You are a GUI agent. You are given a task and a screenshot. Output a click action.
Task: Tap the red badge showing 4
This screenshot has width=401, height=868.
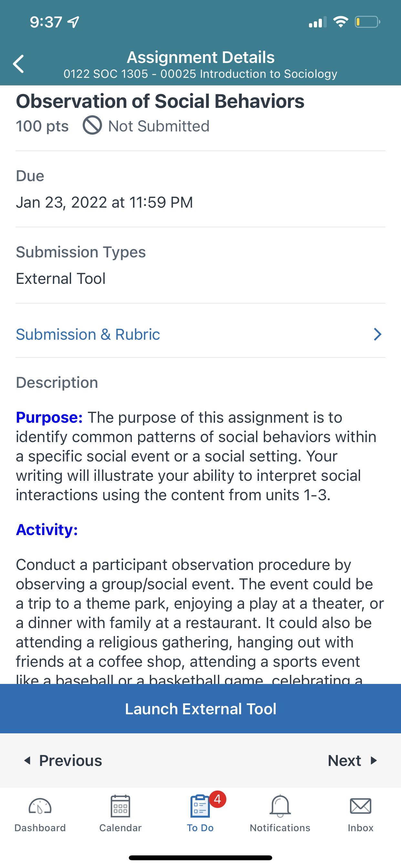217,799
